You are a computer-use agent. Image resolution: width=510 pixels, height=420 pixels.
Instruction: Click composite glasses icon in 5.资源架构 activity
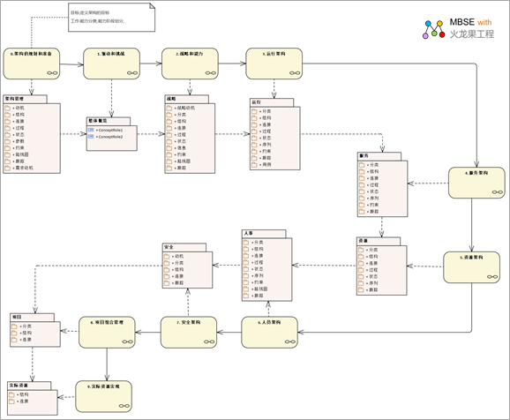click(x=492, y=277)
